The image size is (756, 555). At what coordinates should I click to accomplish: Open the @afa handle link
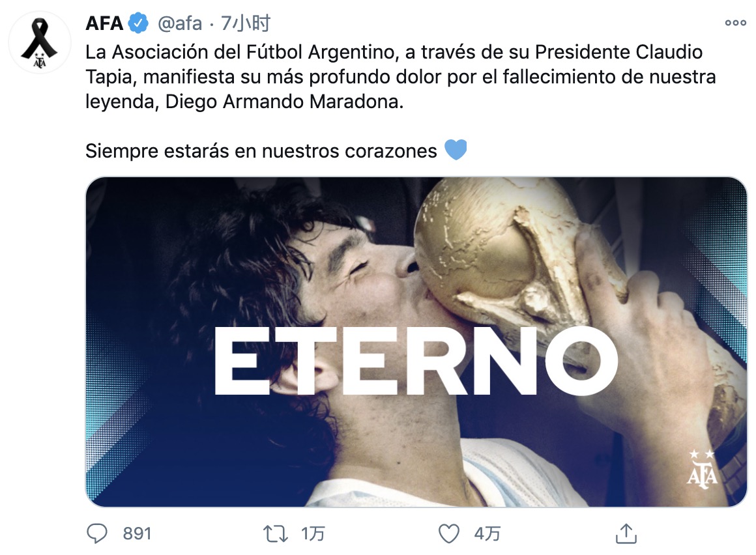pos(180,23)
